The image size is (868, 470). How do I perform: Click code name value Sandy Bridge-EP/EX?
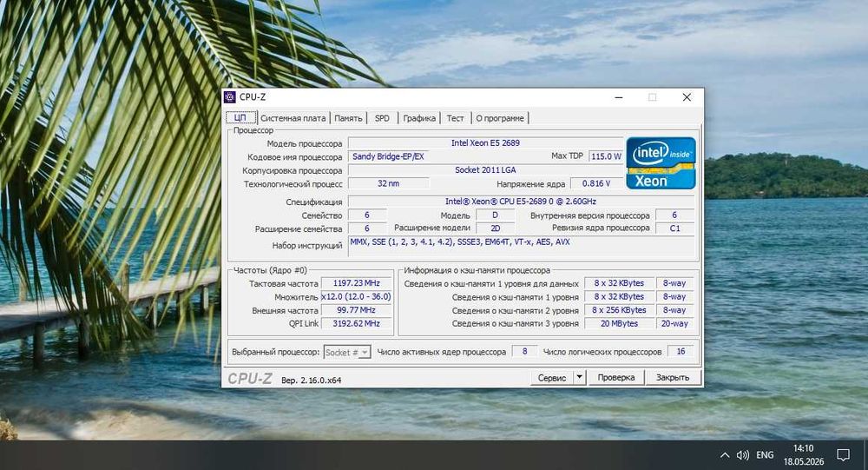(x=388, y=156)
